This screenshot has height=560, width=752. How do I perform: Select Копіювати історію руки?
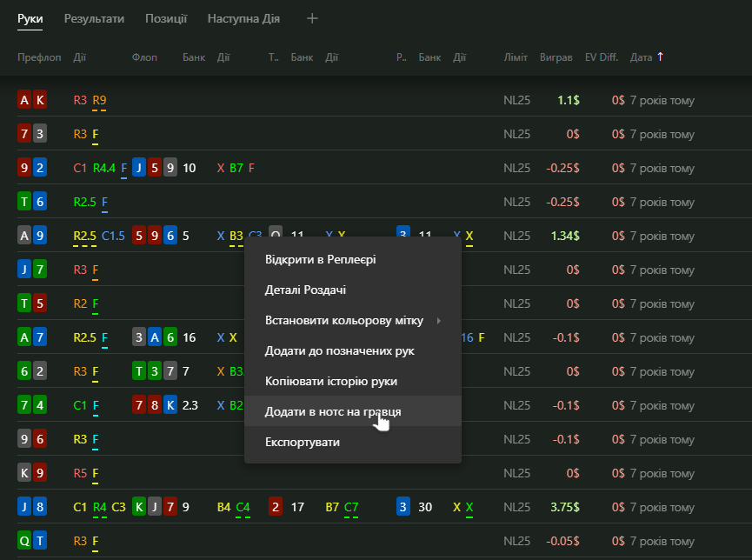pyautogui.click(x=353, y=382)
